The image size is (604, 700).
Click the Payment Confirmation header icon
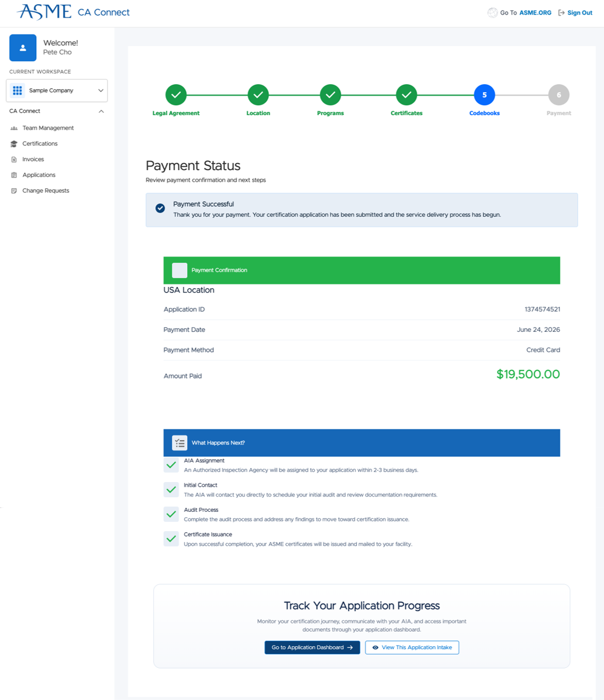coord(180,271)
